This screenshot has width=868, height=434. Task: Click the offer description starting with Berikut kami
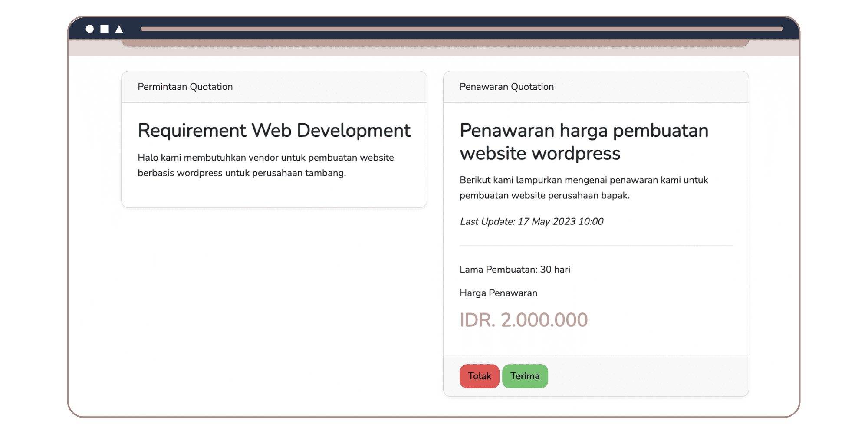(x=584, y=187)
